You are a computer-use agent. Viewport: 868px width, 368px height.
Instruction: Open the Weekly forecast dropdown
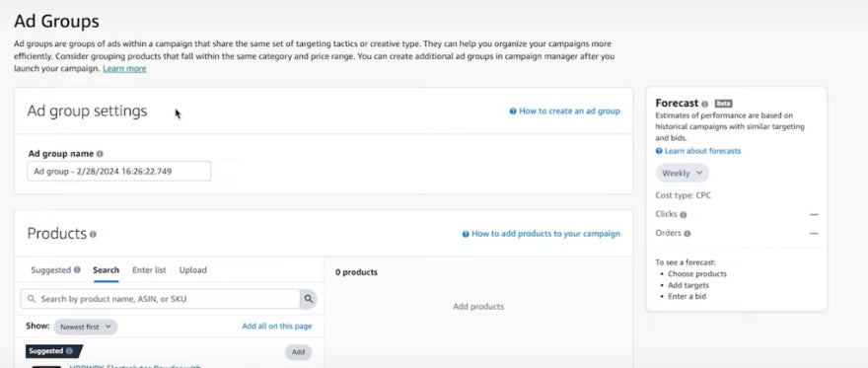(x=682, y=174)
